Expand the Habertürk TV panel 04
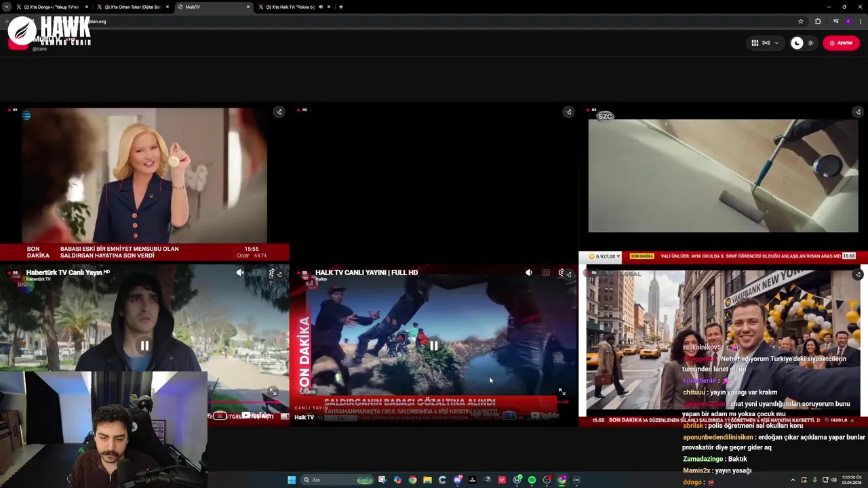 coord(279,274)
